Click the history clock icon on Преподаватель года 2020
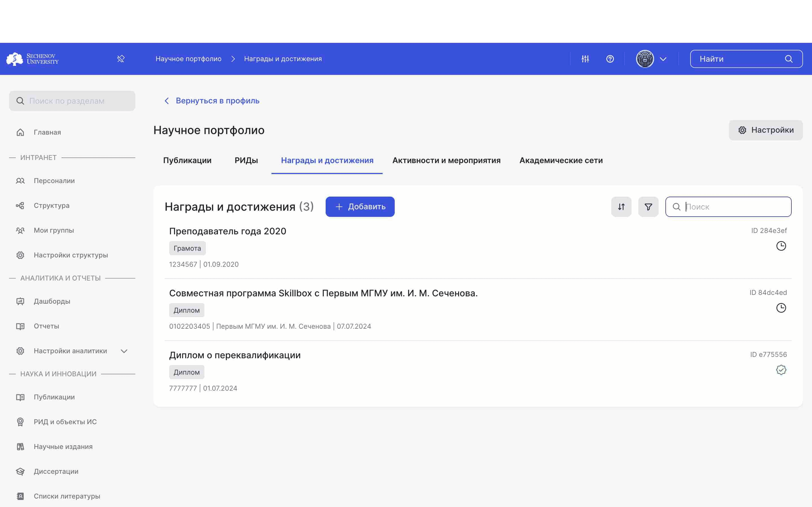The width and height of the screenshot is (812, 507). pyautogui.click(x=781, y=246)
